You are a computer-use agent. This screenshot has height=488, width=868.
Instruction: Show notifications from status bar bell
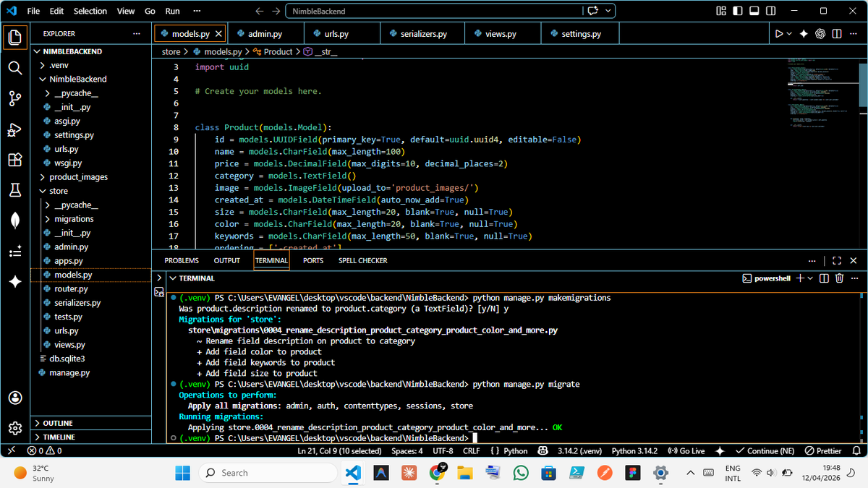pos(856,450)
